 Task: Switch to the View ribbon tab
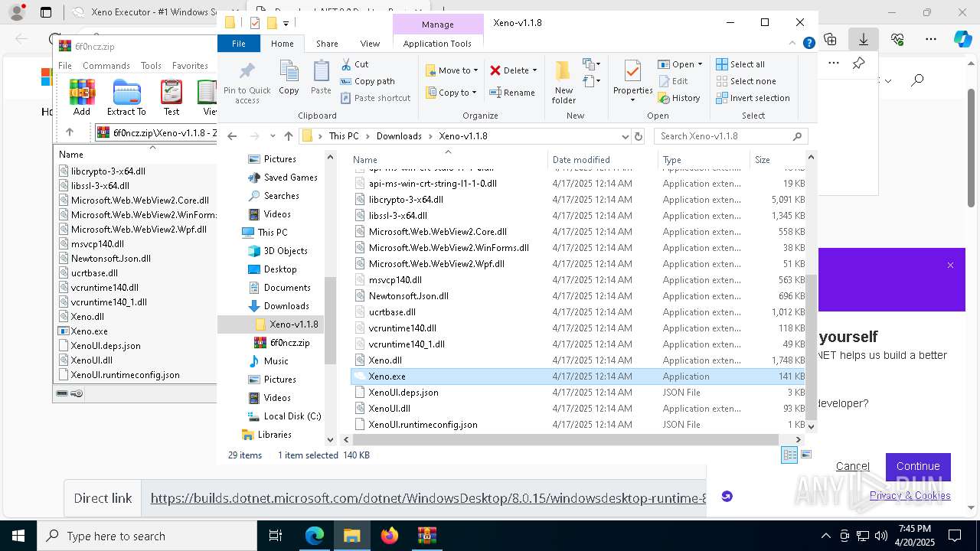pos(370,44)
